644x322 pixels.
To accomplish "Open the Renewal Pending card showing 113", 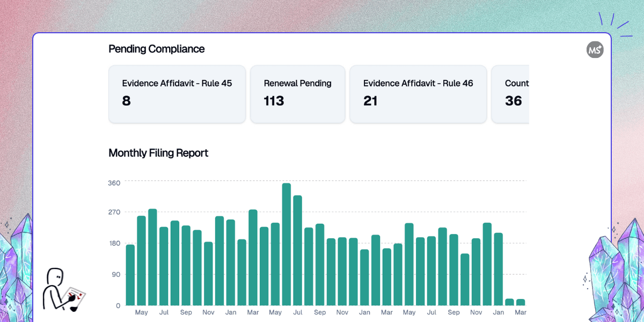I will [x=297, y=94].
